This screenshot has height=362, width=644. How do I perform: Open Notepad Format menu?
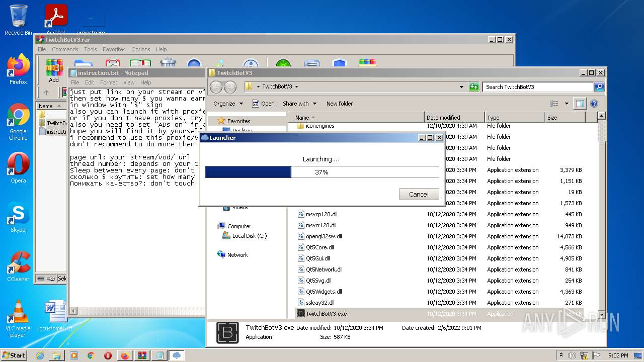[x=109, y=82]
